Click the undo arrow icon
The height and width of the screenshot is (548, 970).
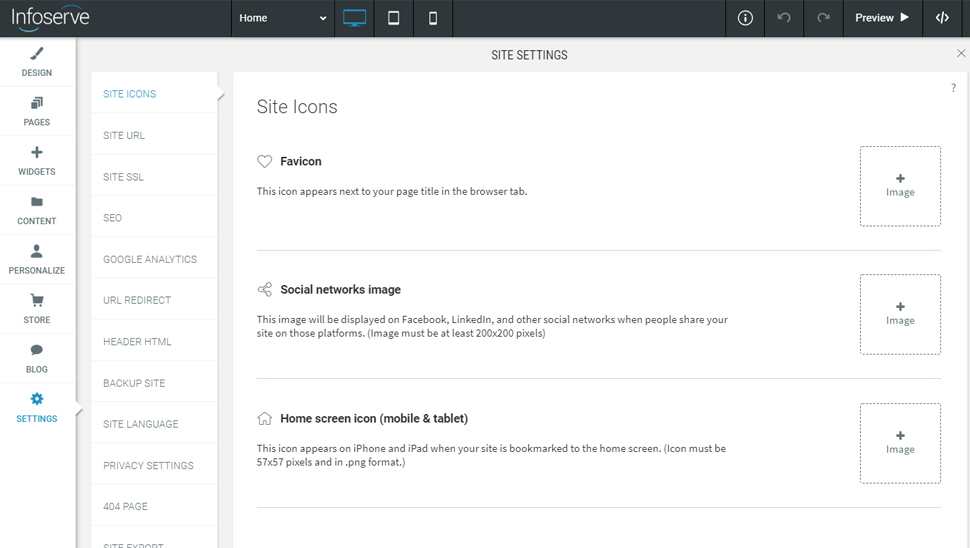pos(784,18)
